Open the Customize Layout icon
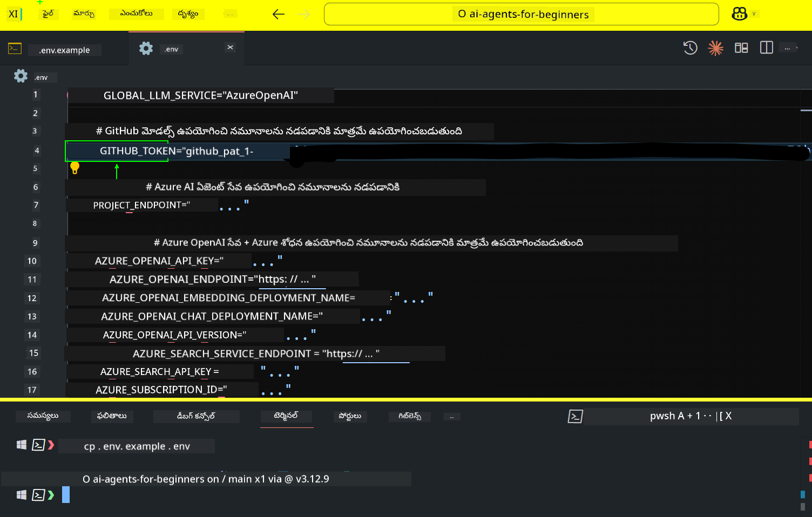 (741, 48)
